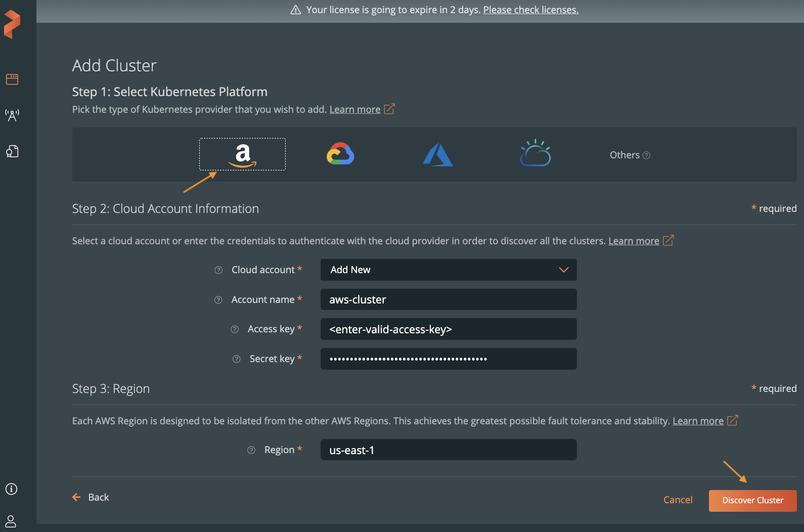The width and height of the screenshot is (804, 532).
Task: Open the applications icon in the sidebar
Action: [12, 79]
